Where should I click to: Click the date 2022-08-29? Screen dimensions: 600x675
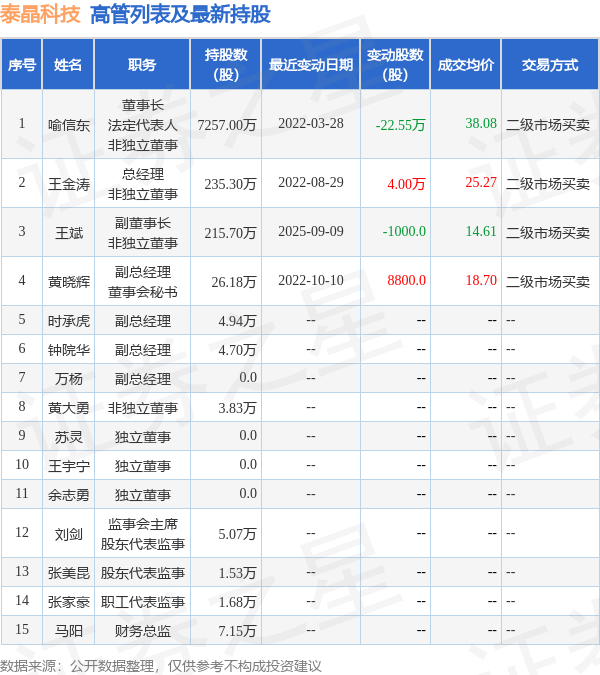[311, 183]
